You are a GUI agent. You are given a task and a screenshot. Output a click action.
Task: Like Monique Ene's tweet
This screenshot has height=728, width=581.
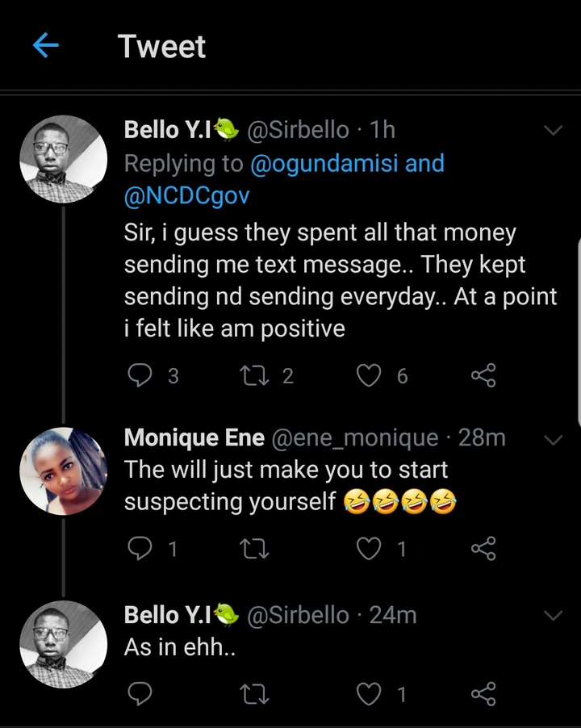370,550
